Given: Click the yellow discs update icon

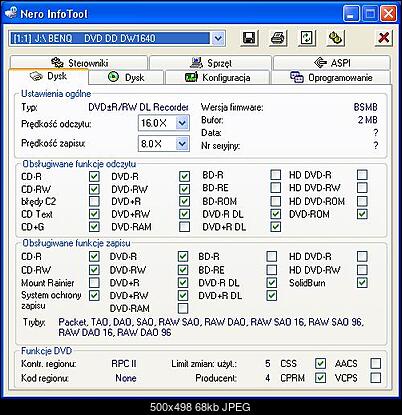Looking at the screenshot, I should coord(336,38).
